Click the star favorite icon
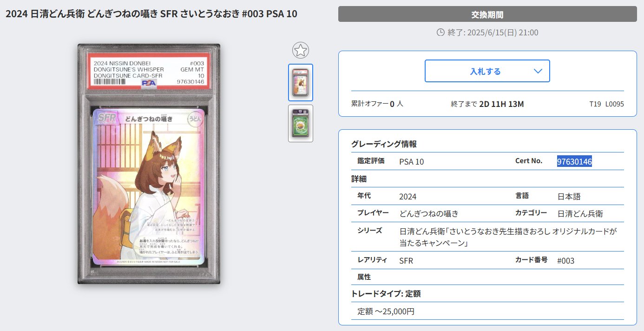The width and height of the screenshot is (644, 331). pyautogui.click(x=301, y=50)
